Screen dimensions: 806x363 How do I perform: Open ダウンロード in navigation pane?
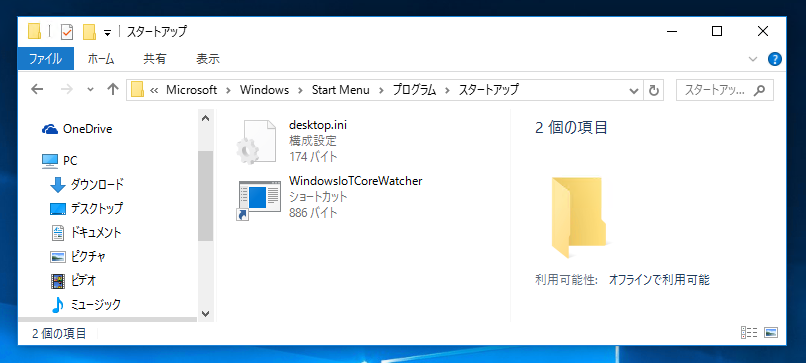(x=87, y=184)
